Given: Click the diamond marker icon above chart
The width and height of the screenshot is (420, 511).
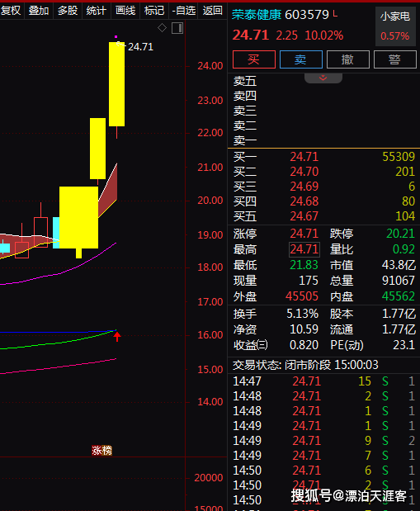Looking at the screenshot, I should tap(162, 28).
